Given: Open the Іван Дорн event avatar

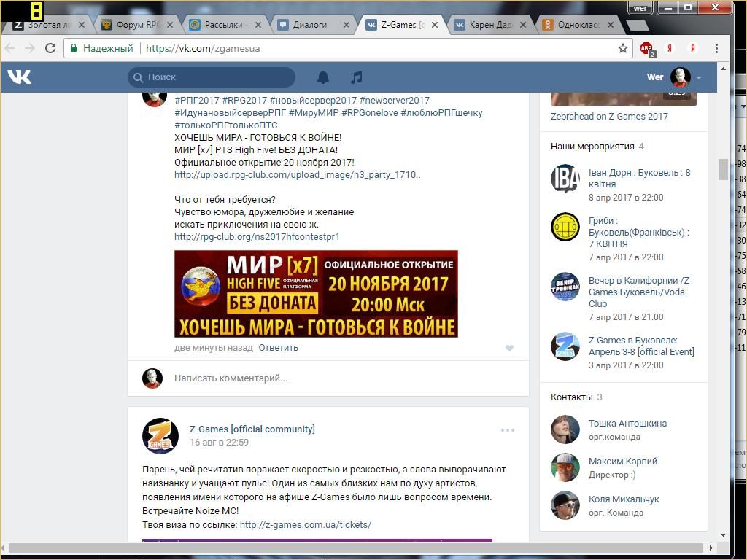Looking at the screenshot, I should pos(565,179).
